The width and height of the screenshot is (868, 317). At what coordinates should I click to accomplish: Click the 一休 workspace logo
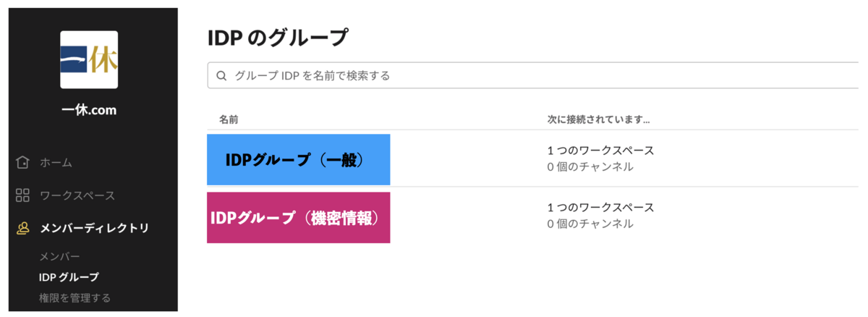pyautogui.click(x=89, y=59)
